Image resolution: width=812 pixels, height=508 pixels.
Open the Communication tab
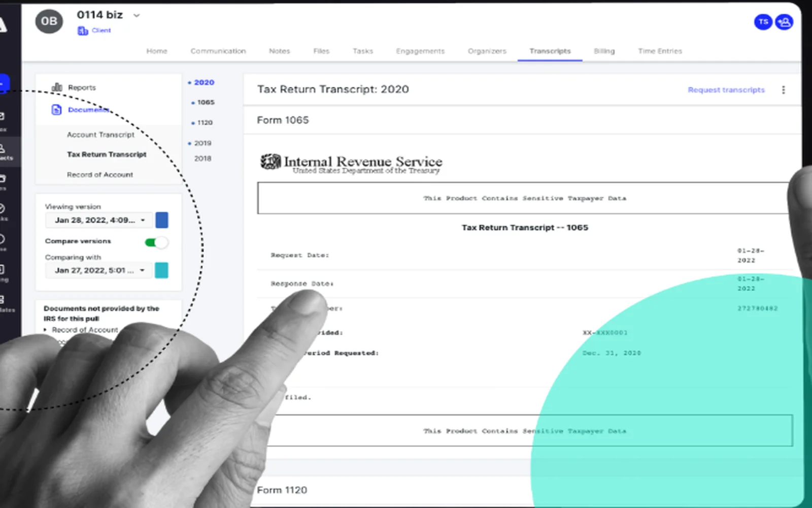(218, 51)
